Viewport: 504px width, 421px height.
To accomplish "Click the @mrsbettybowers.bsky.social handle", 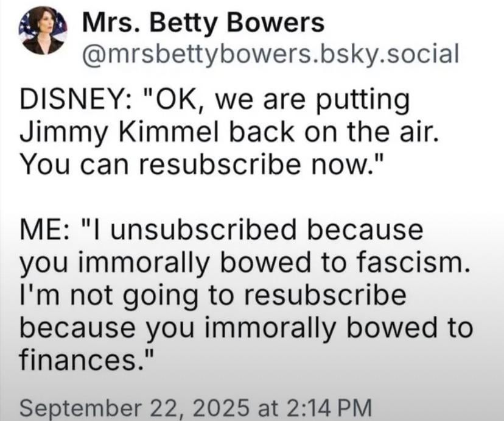I will pyautogui.click(x=269, y=55).
